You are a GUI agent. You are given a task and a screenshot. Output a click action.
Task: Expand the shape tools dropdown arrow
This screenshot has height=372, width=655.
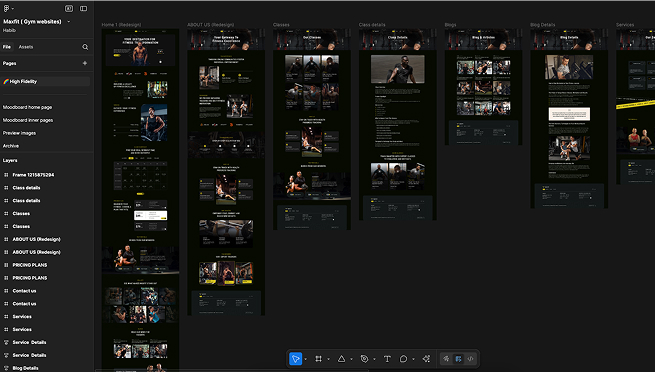[x=351, y=359]
